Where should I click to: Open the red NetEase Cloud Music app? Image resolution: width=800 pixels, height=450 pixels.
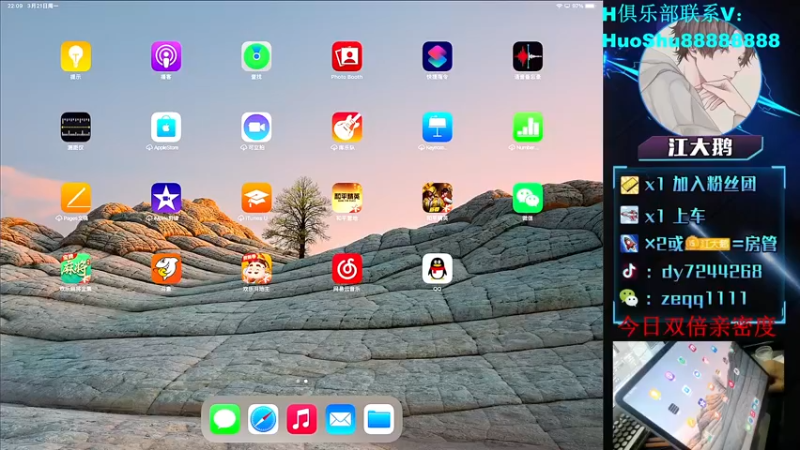[347, 268]
